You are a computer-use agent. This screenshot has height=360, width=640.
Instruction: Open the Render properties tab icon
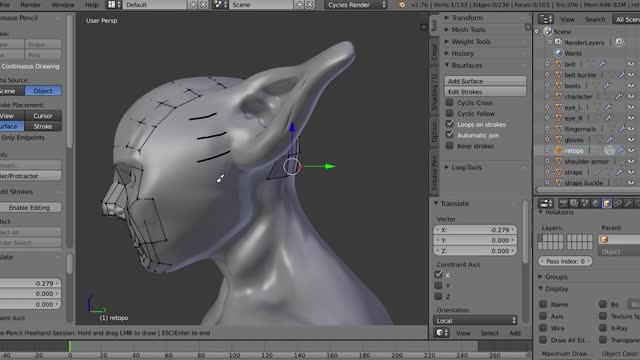point(563,203)
